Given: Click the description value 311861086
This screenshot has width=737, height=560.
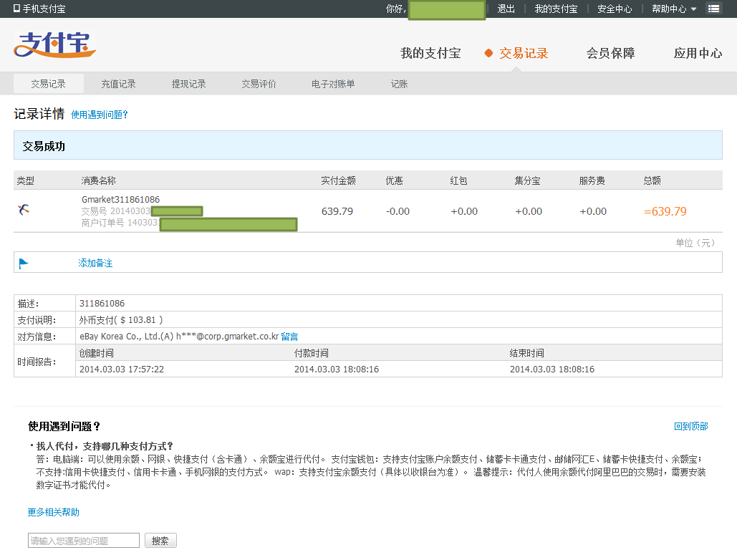Looking at the screenshot, I should (102, 304).
